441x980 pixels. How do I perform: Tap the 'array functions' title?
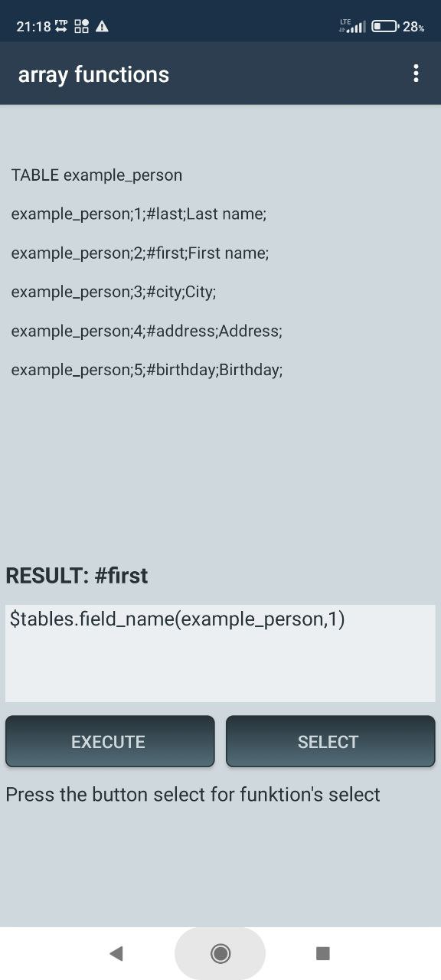point(93,74)
